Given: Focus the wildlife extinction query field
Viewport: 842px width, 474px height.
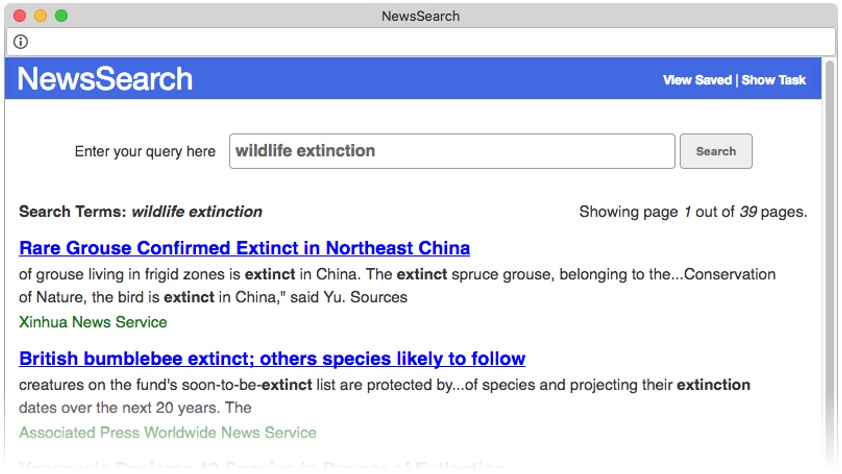Looking at the screenshot, I should click(452, 151).
